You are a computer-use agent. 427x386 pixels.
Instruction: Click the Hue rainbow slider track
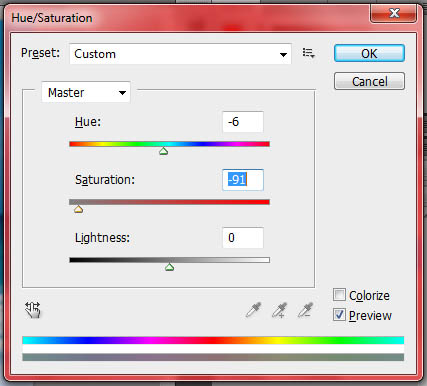pos(169,144)
